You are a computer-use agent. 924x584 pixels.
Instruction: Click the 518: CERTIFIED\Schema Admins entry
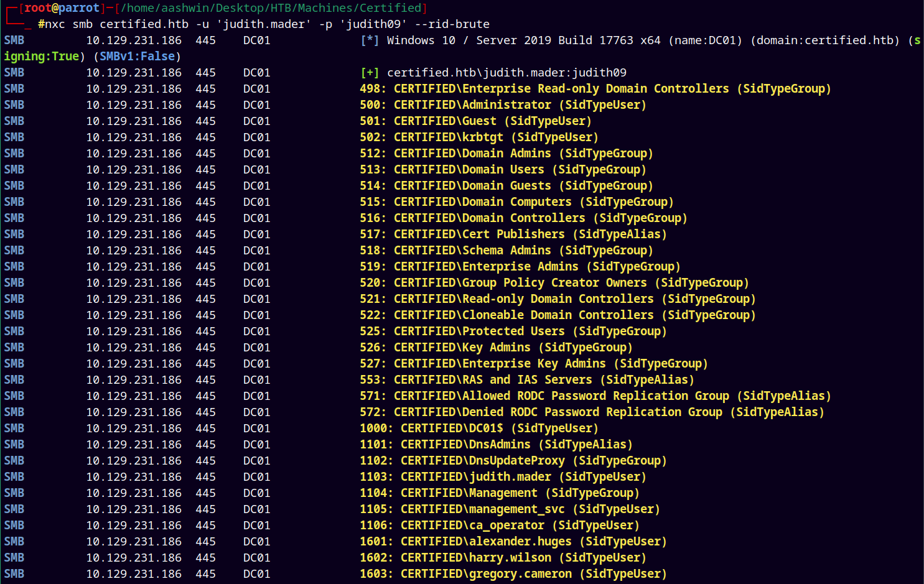[x=506, y=251]
